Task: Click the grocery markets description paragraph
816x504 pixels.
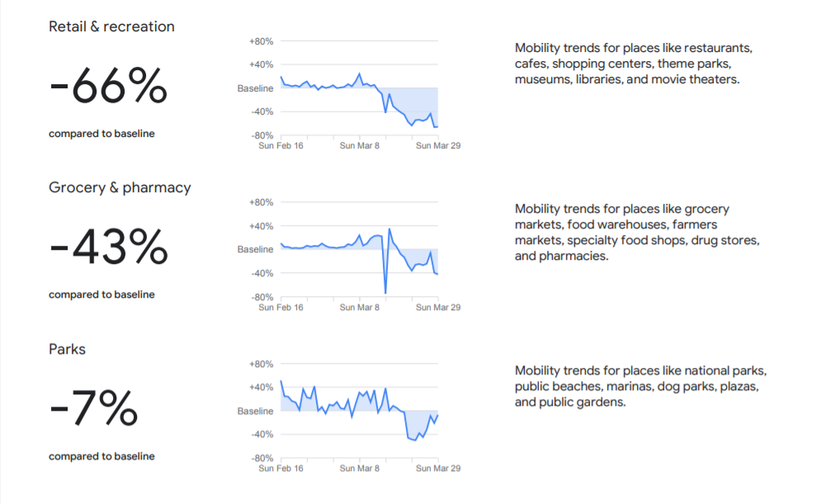Action: click(636, 233)
